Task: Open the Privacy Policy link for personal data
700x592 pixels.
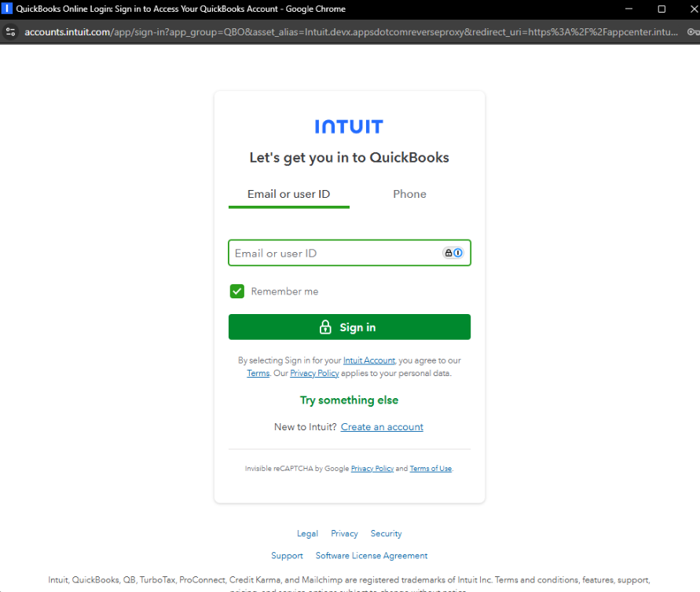Action: click(x=315, y=374)
